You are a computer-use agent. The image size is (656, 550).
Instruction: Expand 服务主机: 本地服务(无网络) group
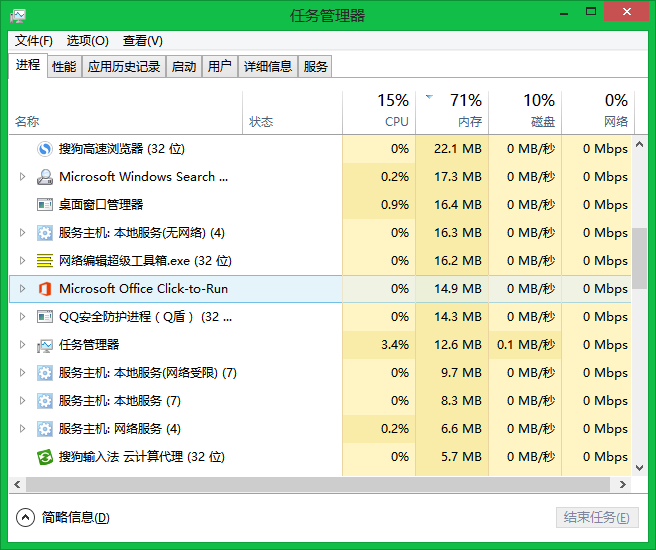(23, 233)
